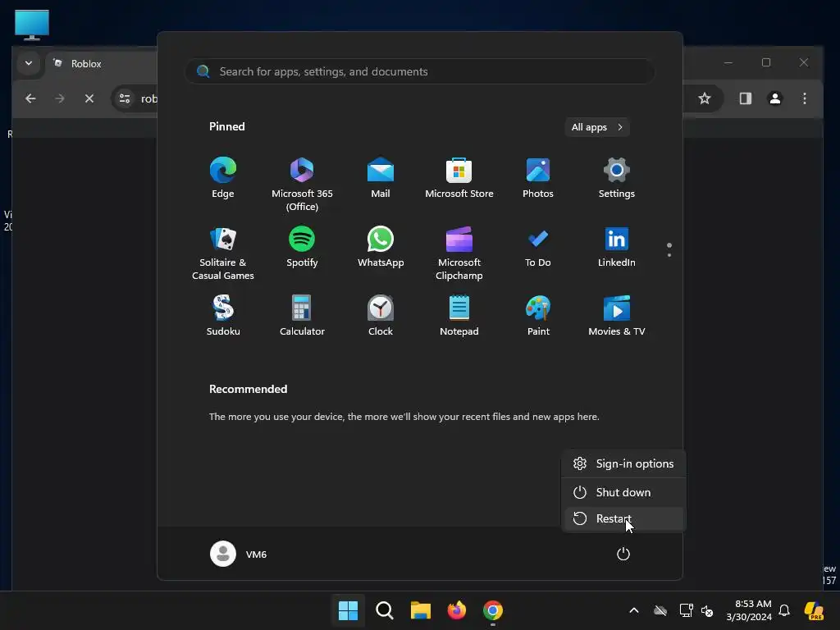Open the notifications bell in the tray
This screenshot has height=630, width=840.
[x=784, y=610]
